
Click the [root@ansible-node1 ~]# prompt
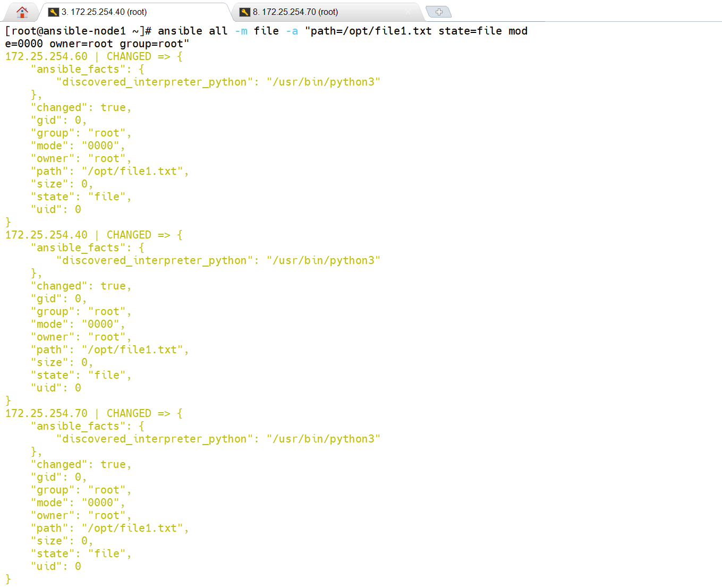pyautogui.click(x=78, y=31)
